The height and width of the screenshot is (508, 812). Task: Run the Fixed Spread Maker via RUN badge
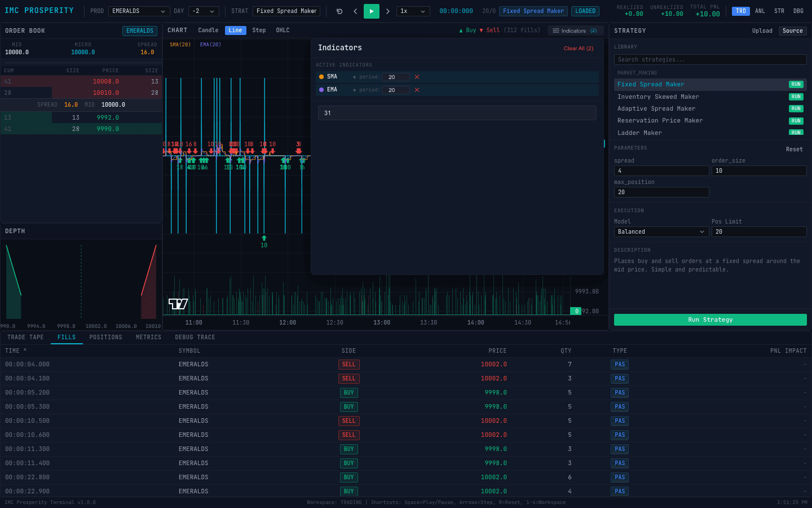(x=796, y=85)
